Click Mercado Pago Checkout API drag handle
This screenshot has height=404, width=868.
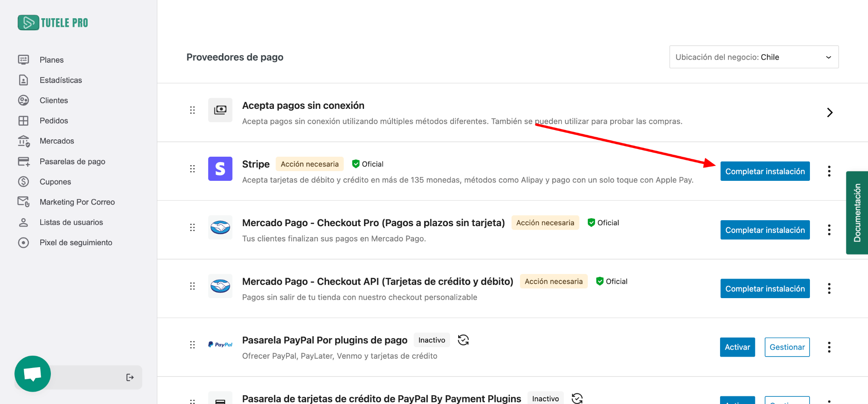192,286
